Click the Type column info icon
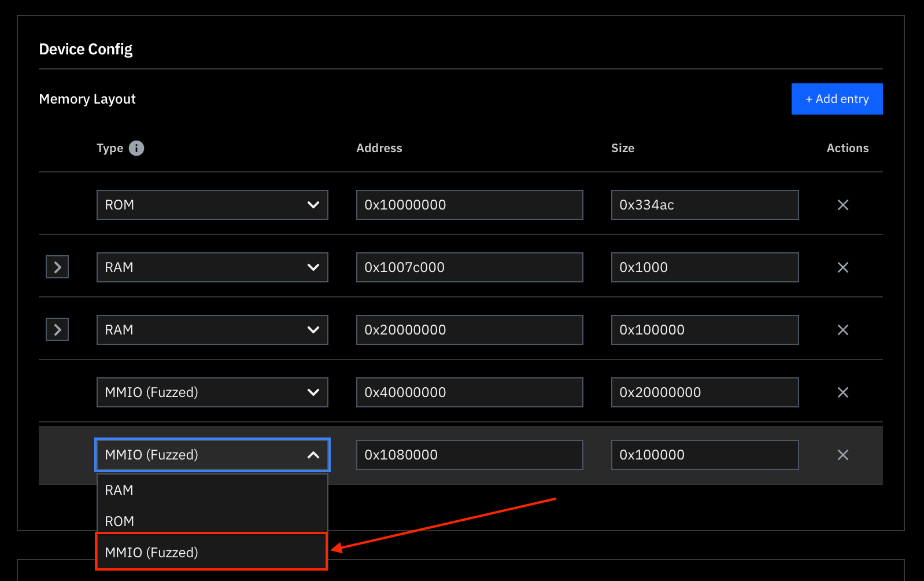The image size is (924, 581). click(x=136, y=148)
